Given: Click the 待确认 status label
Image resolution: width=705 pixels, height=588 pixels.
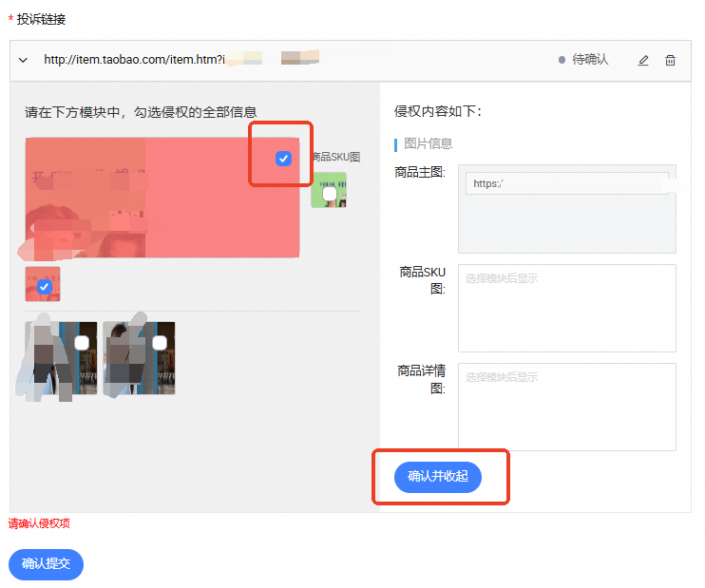Looking at the screenshot, I should (x=590, y=59).
